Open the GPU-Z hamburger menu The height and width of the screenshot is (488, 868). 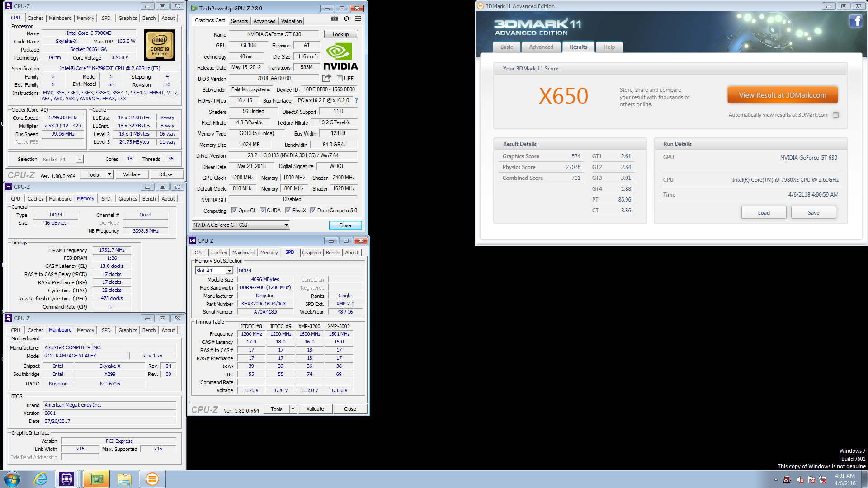358,19
